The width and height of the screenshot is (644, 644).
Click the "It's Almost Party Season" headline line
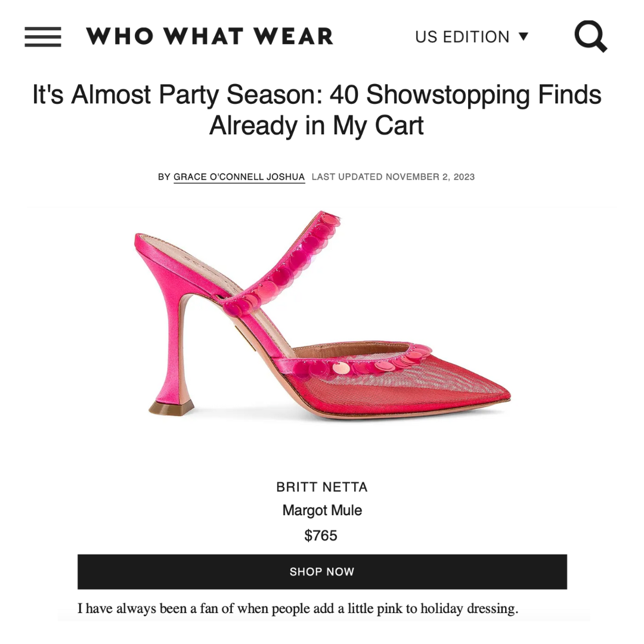[x=317, y=95]
